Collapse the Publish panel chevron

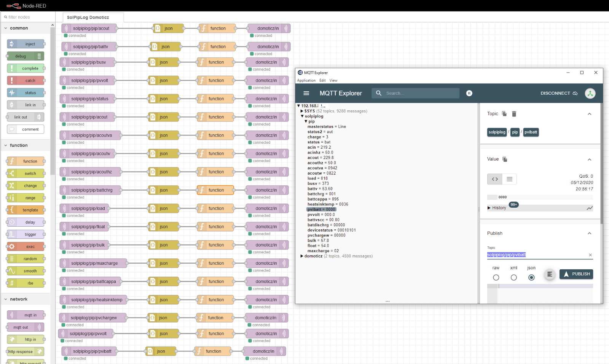(x=589, y=233)
